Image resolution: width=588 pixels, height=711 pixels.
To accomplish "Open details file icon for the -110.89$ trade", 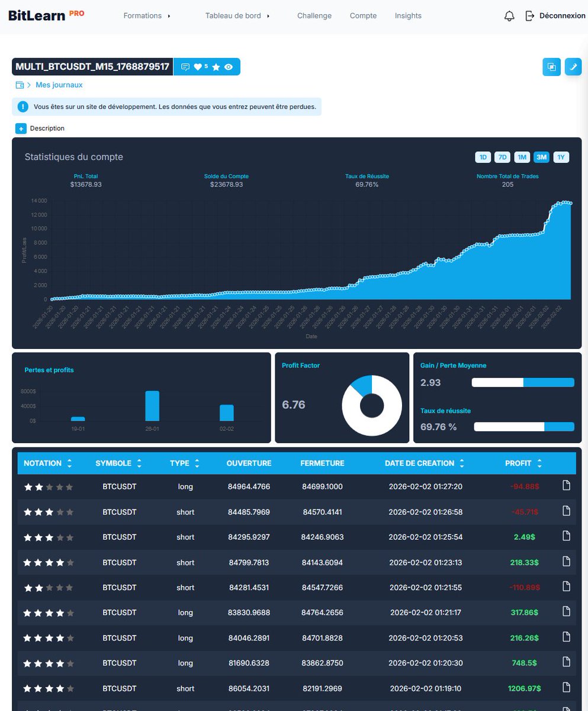I will pyautogui.click(x=566, y=587).
